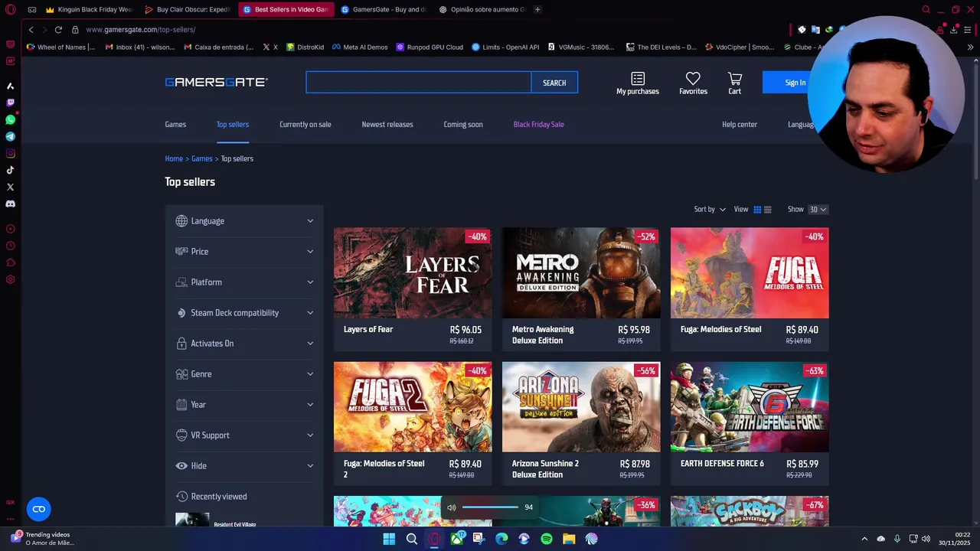Screen dimensions: 980x551
Task: Expand the Steam Deck compatibility filter
Action: pyautogui.click(x=244, y=313)
